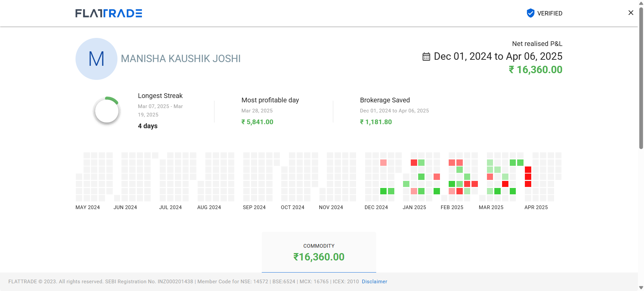Click the vertical scrollbar thumb
This screenshot has height=291, width=644.
[x=641, y=77]
